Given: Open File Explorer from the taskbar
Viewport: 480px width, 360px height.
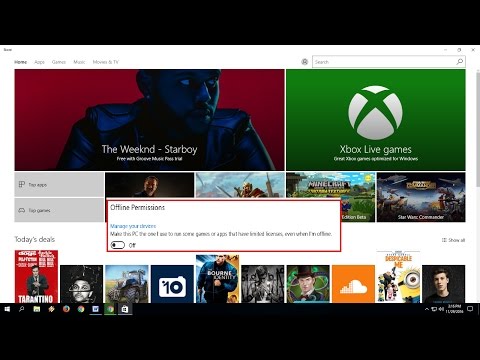Looking at the screenshot, I should (37, 309).
